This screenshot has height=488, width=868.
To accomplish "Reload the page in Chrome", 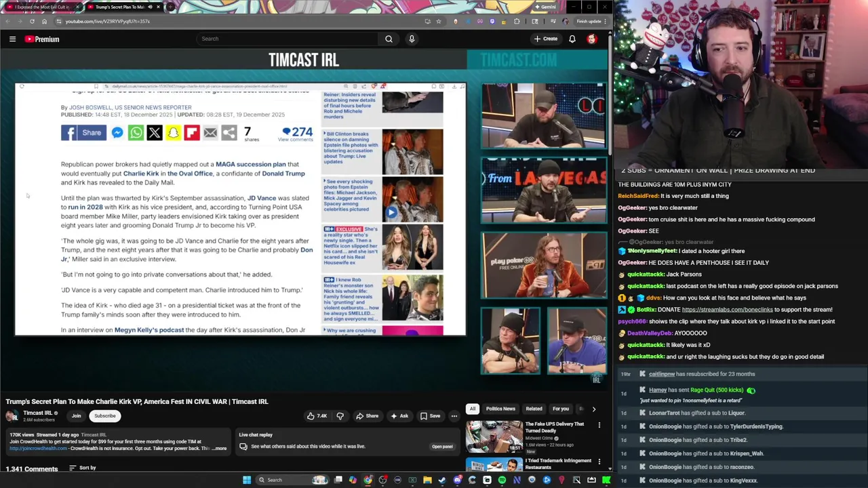I will (x=32, y=21).
